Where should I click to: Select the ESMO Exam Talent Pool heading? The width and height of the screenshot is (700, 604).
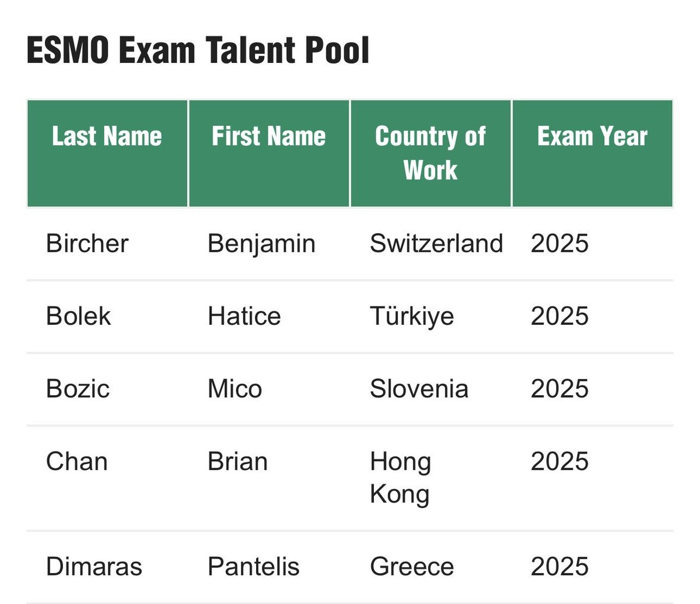pyautogui.click(x=198, y=50)
